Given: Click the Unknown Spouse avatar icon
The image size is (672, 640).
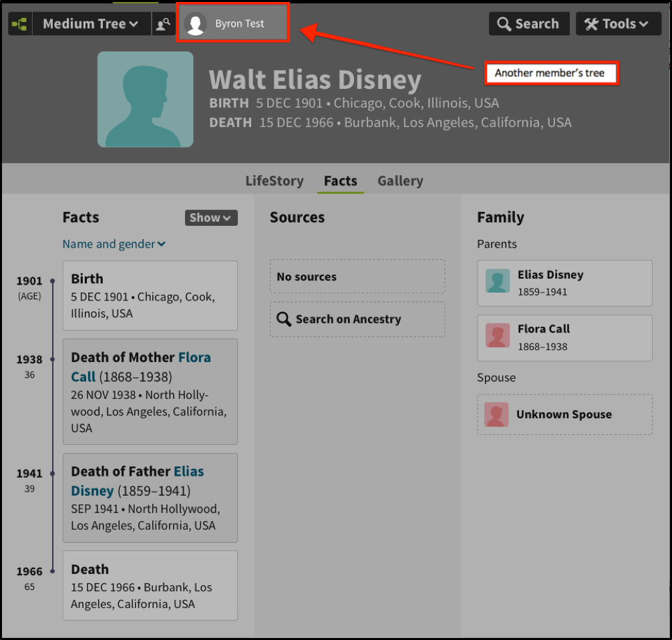Looking at the screenshot, I should tap(497, 414).
